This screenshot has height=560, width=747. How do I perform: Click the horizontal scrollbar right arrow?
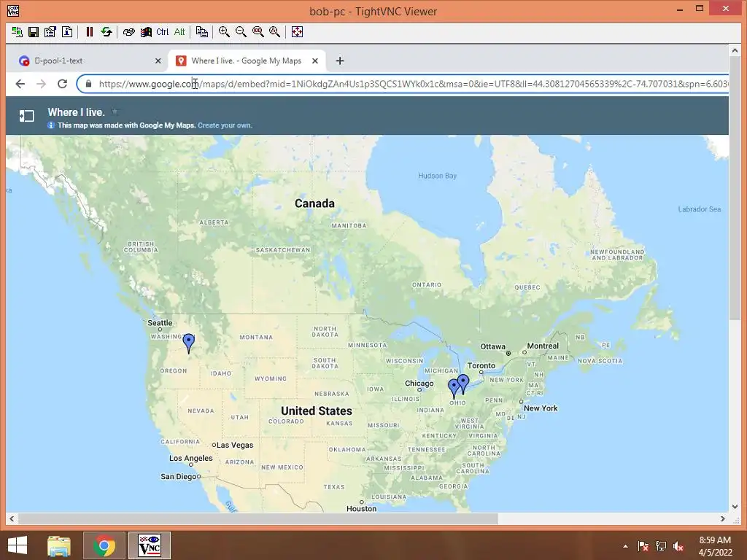[723, 518]
